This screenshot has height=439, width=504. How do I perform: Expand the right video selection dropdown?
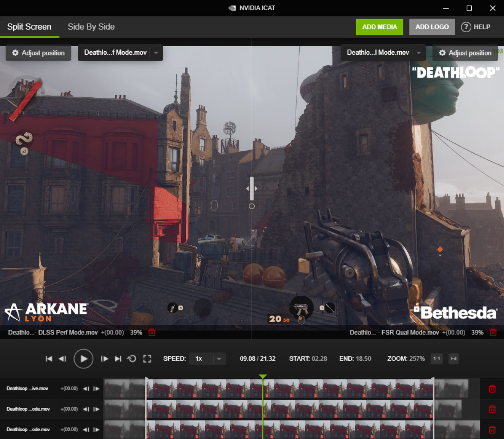coord(418,53)
